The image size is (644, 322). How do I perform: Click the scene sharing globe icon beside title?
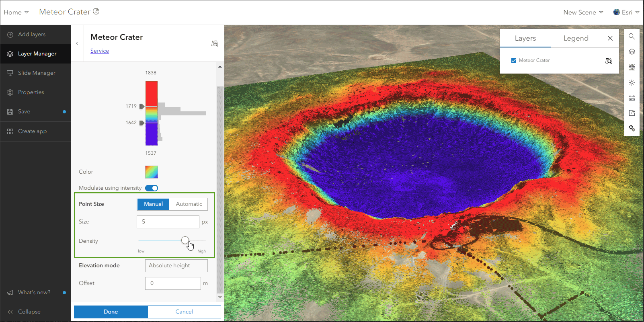click(x=96, y=11)
